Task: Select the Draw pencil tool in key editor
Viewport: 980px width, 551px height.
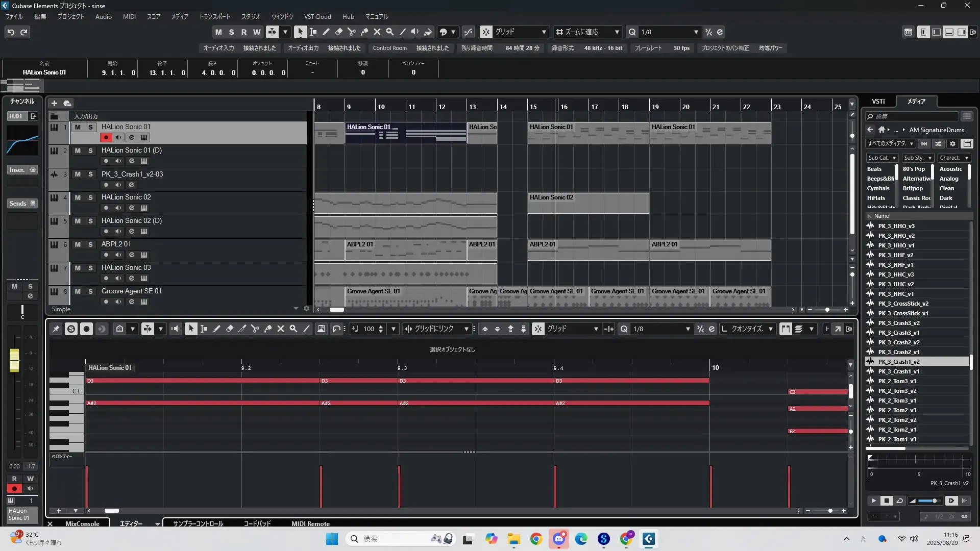Action: pos(216,329)
